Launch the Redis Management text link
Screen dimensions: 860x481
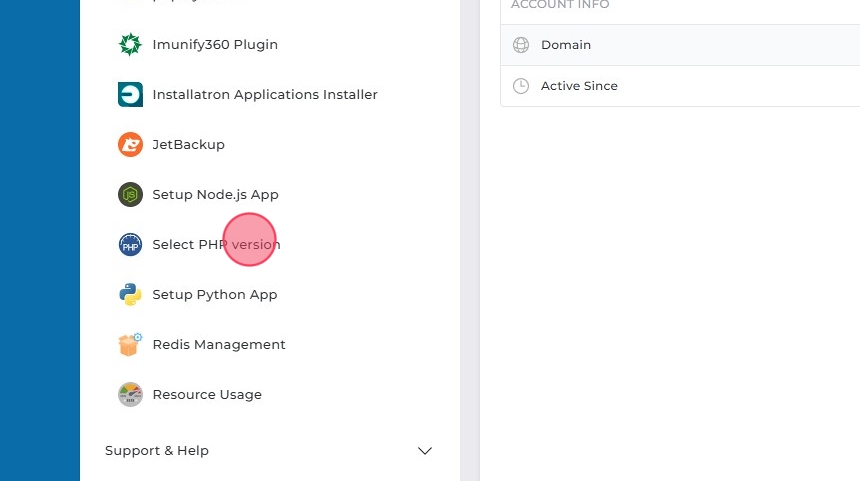click(x=219, y=345)
